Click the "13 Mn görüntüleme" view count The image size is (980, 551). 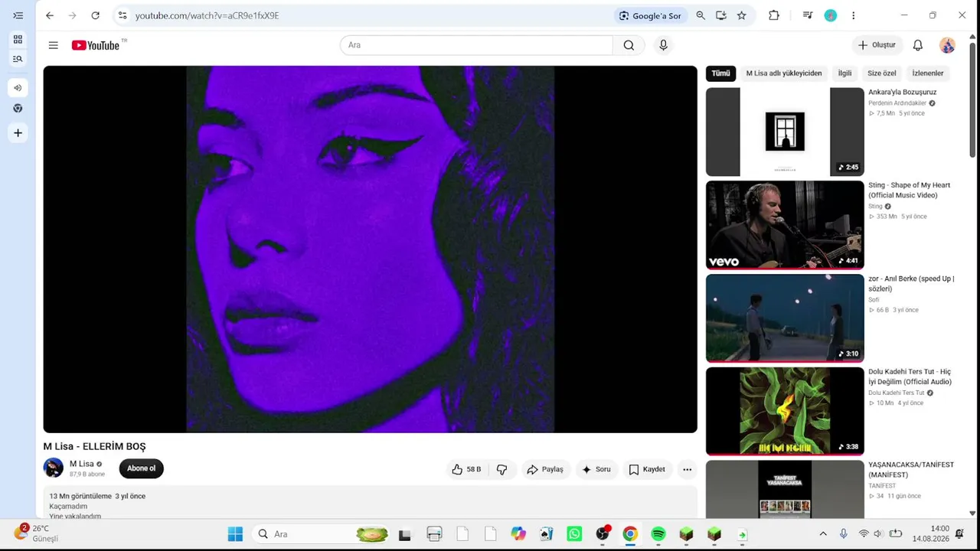pyautogui.click(x=80, y=496)
